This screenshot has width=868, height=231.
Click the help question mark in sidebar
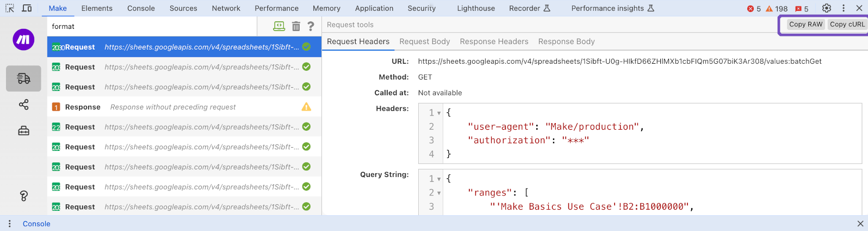[x=23, y=196]
